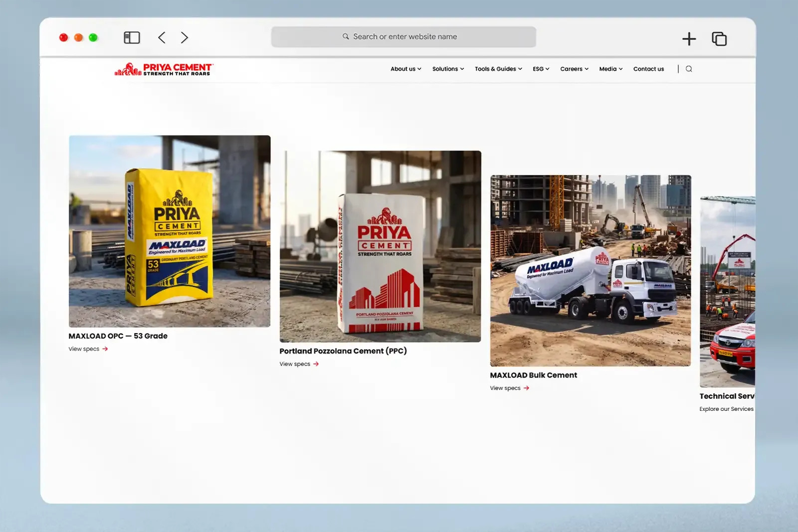798x532 pixels.
Task: Click red arrow beside PPC View specs
Action: (316, 364)
